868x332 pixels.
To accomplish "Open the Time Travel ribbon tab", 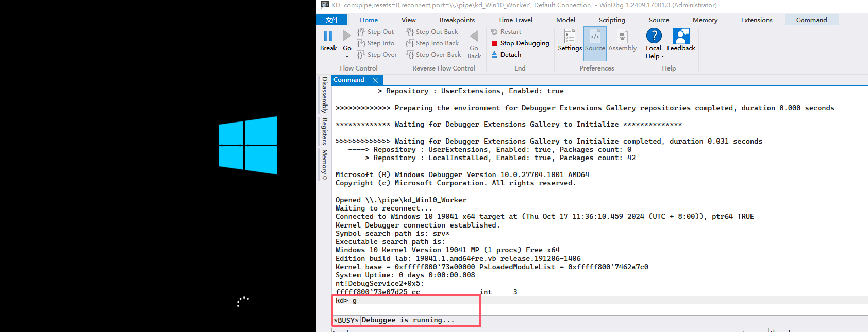I will (x=515, y=20).
